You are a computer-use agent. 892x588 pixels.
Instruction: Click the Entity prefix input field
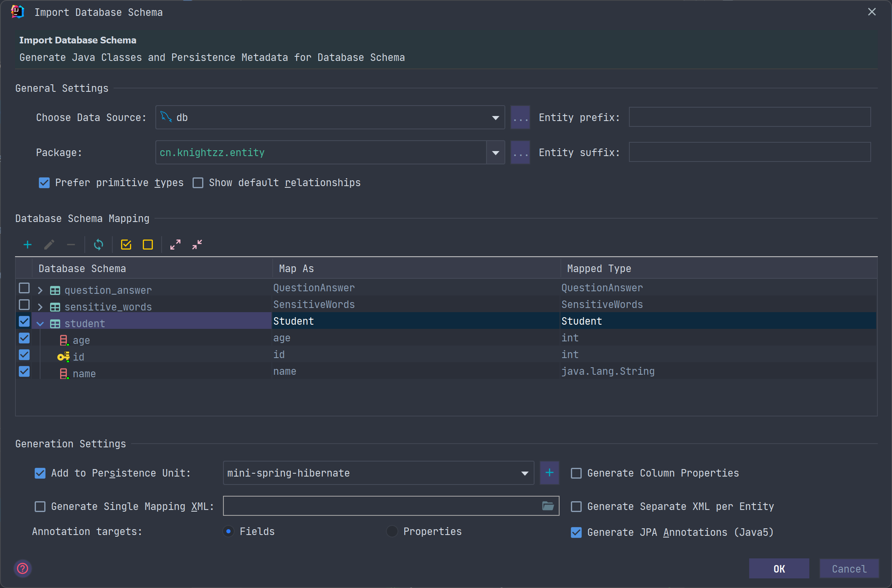pyautogui.click(x=750, y=117)
